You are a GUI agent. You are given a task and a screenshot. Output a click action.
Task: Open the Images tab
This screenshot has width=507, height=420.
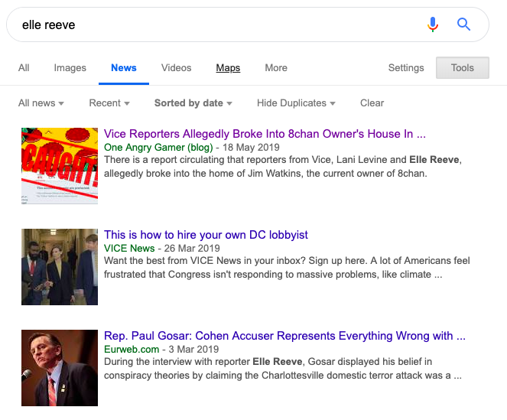[x=70, y=68]
